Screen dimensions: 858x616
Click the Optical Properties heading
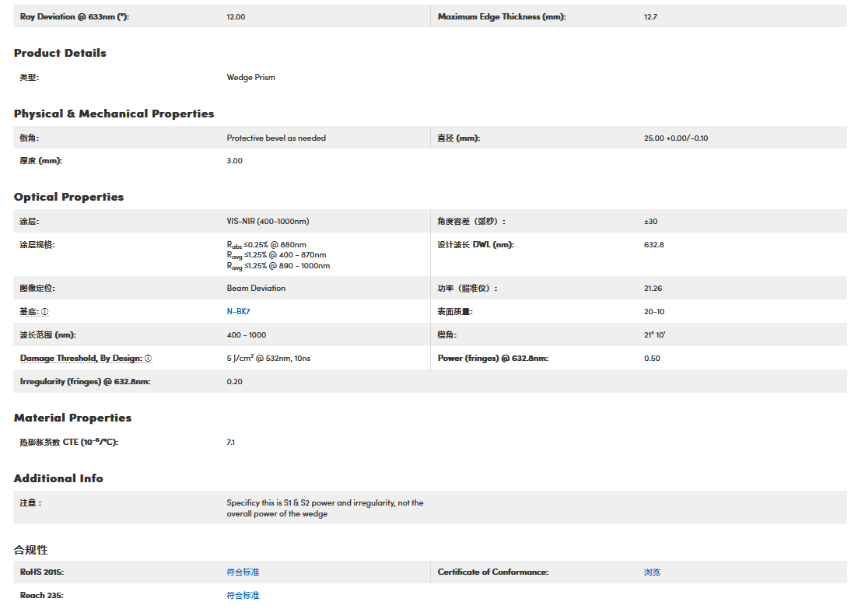(68, 197)
